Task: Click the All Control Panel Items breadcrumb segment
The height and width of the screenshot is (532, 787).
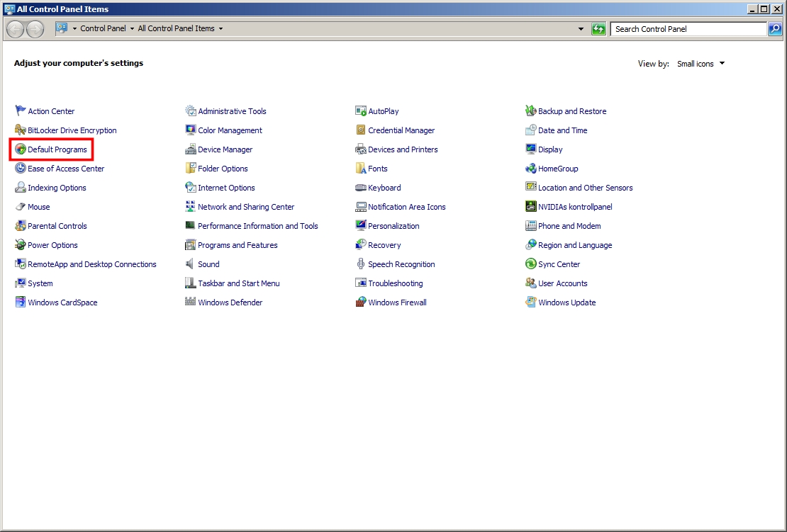Action: [176, 28]
